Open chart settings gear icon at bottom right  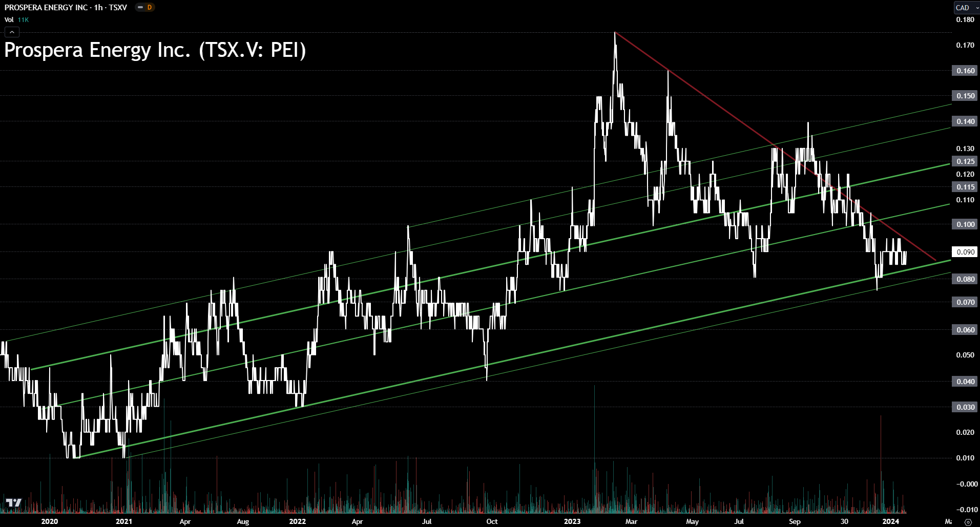pos(968,522)
